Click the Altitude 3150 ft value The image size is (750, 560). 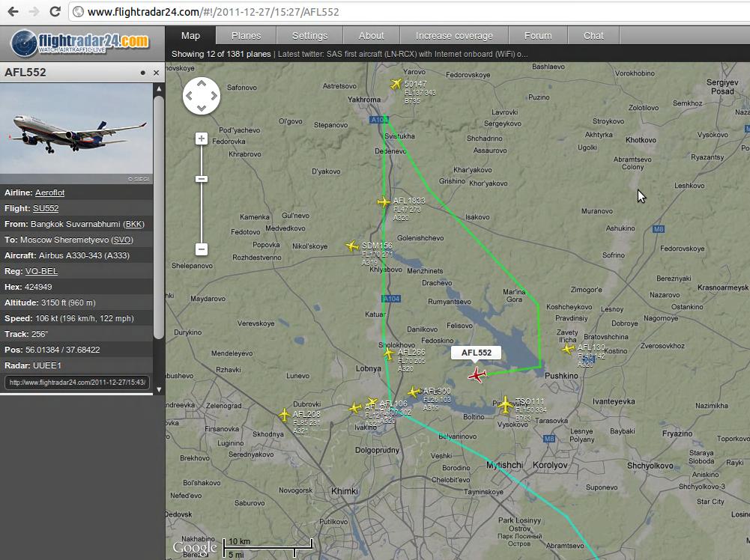[68, 303]
